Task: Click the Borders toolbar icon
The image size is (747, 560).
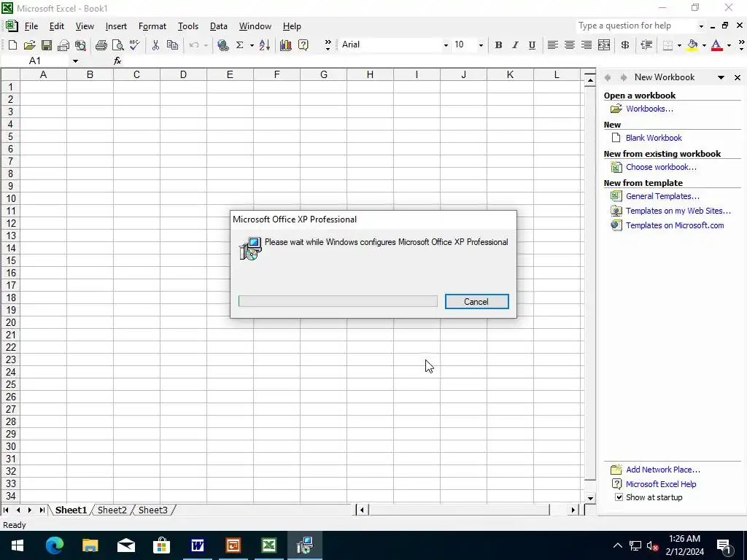Action: tap(668, 44)
